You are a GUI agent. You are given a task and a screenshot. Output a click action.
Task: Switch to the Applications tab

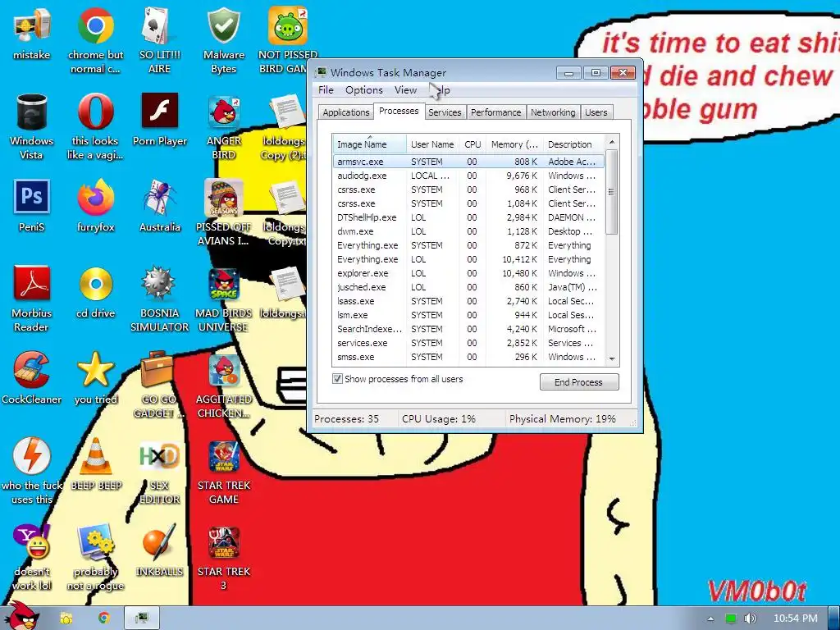point(345,112)
